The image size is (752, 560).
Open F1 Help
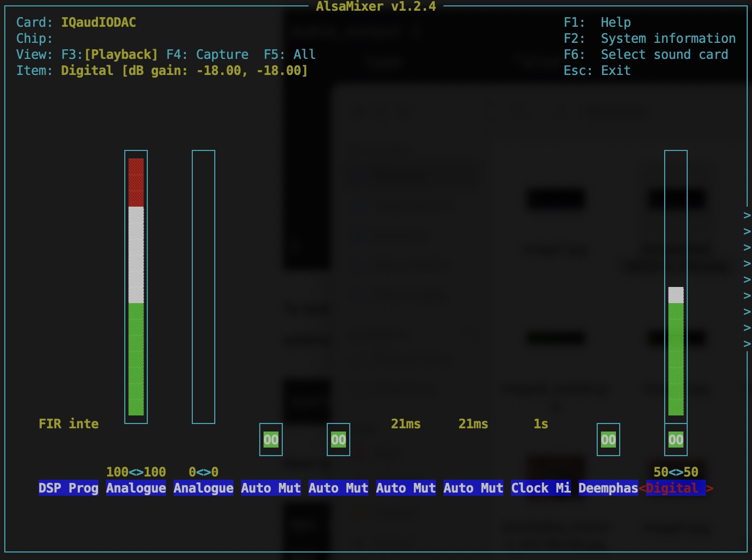coord(597,22)
